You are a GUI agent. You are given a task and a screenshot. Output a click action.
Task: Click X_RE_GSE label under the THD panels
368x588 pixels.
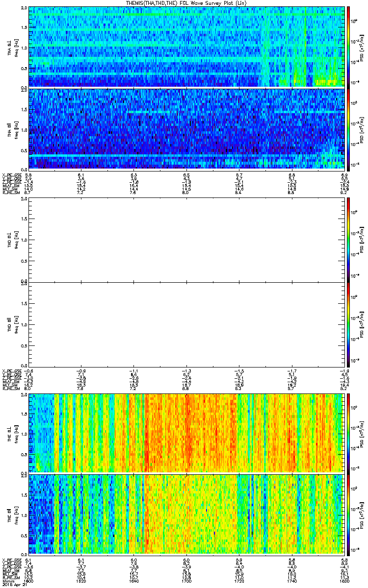point(11,370)
